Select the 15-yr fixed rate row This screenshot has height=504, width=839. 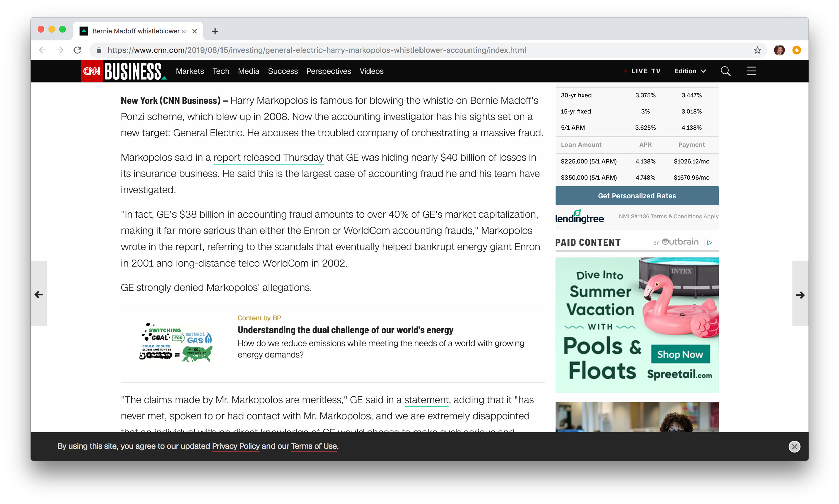(x=637, y=111)
